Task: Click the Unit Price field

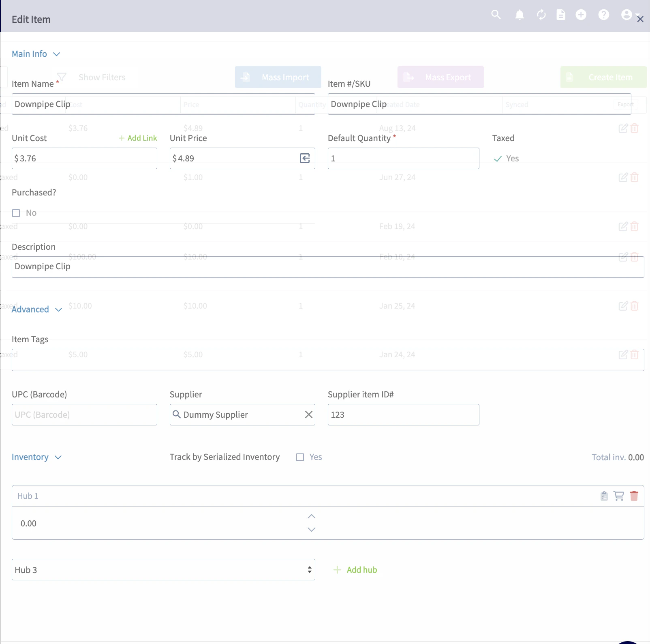Action: [x=242, y=158]
